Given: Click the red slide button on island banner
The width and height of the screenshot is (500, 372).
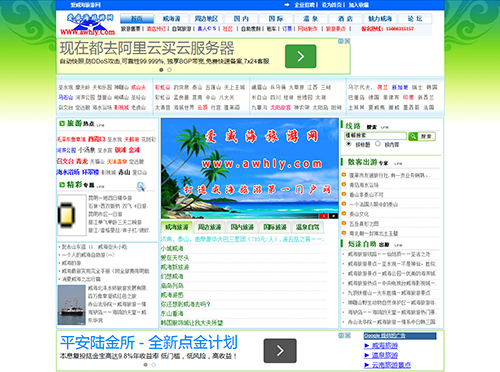Looking at the screenshot, I should [323, 216].
